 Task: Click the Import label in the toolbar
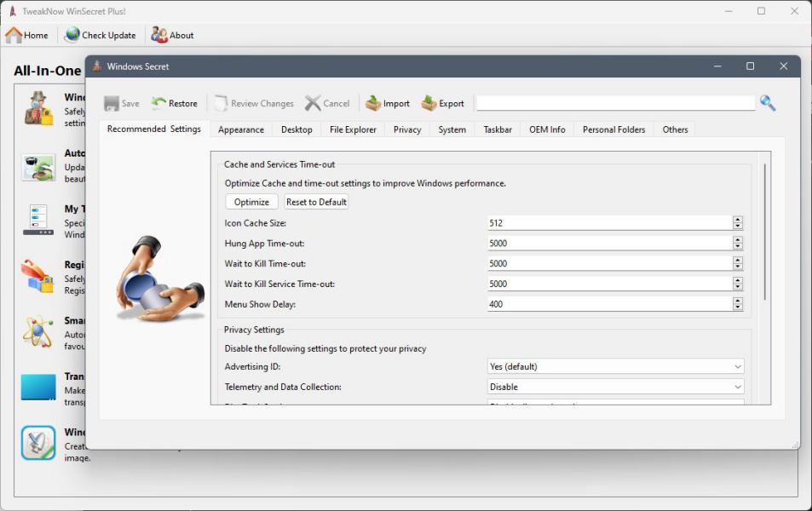click(396, 104)
